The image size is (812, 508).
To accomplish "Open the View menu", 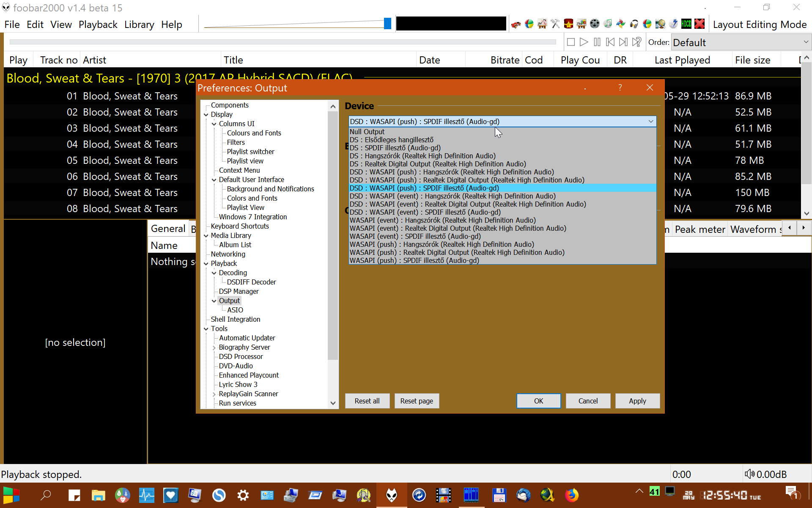I will pos(61,25).
